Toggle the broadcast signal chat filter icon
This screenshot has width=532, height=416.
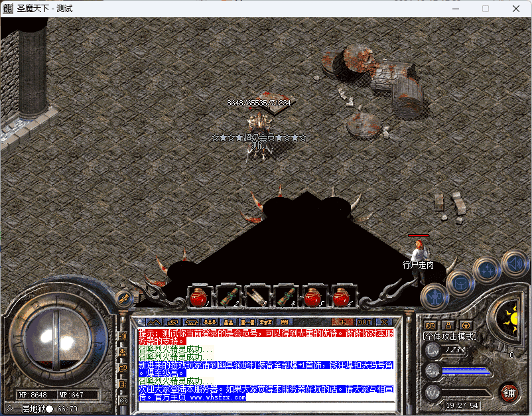(x=123, y=400)
